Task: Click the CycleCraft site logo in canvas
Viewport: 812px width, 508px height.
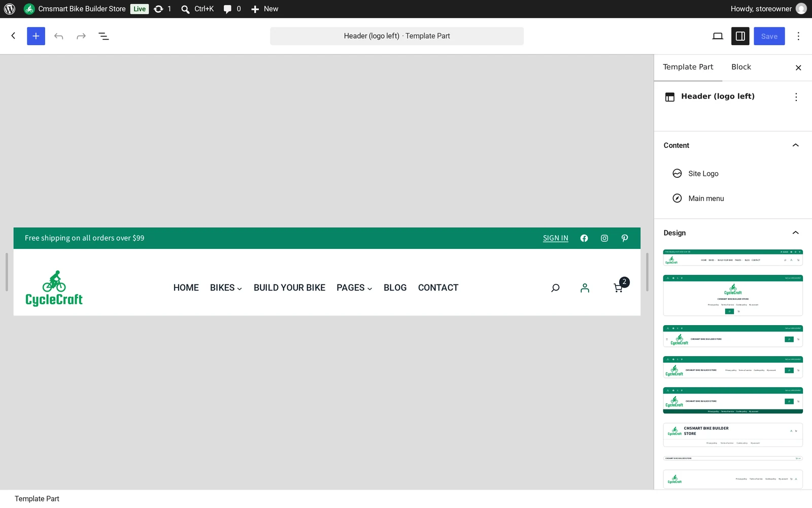Action: [x=54, y=288]
